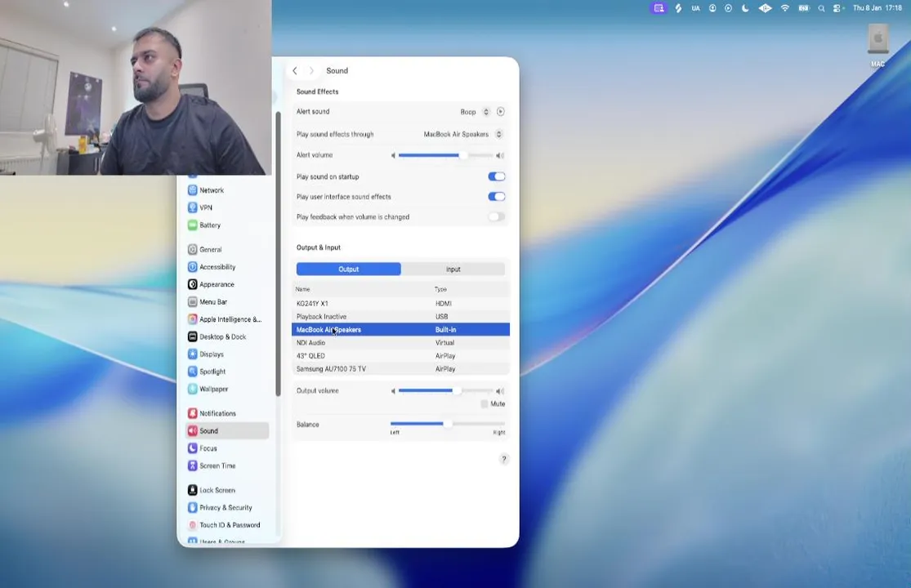
Task: Open Spotlight search in menu bar
Action: tap(821, 8)
